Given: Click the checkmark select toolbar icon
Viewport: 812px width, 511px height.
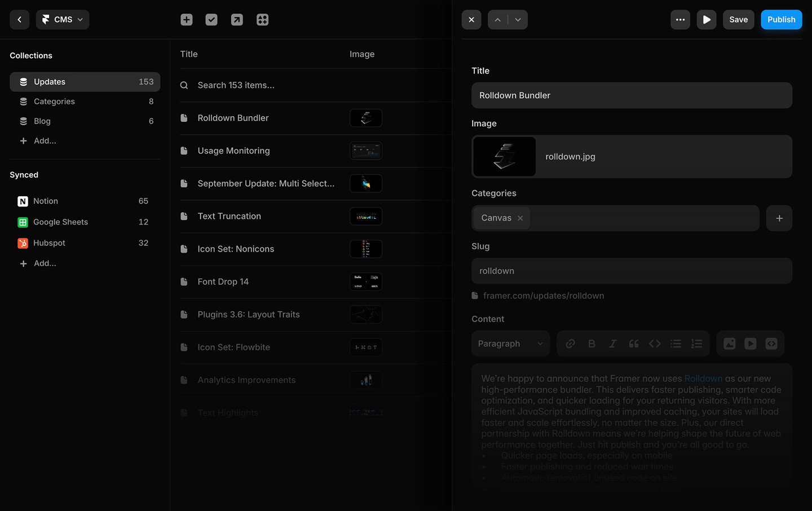Looking at the screenshot, I should click(211, 20).
